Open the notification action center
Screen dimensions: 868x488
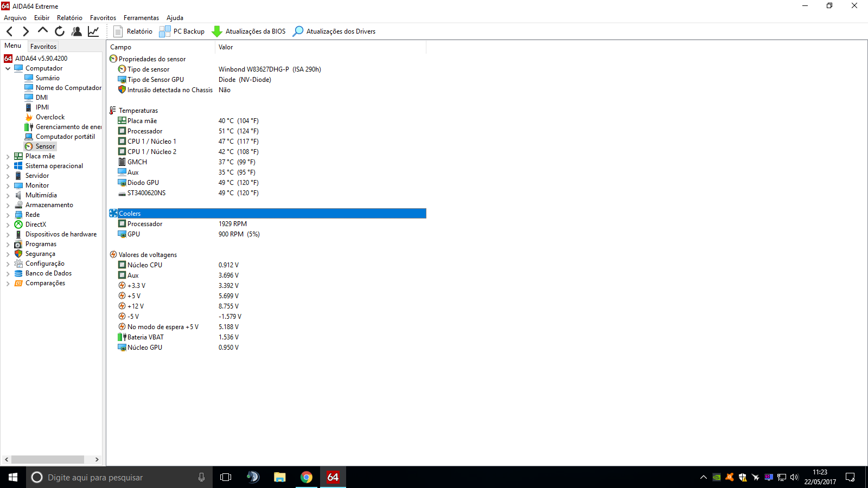click(x=850, y=477)
